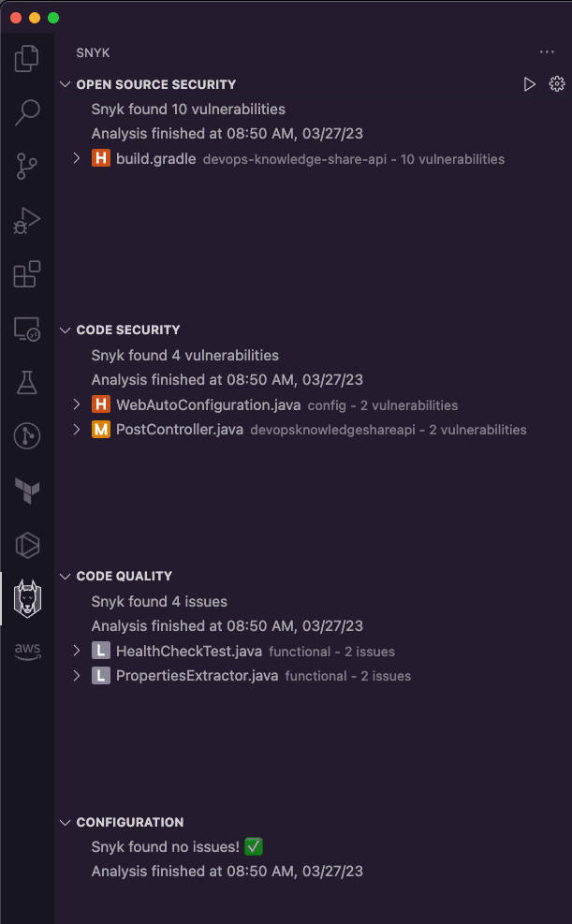Select the Snyk dog icon
Screen dimensions: 572x924
(26, 597)
